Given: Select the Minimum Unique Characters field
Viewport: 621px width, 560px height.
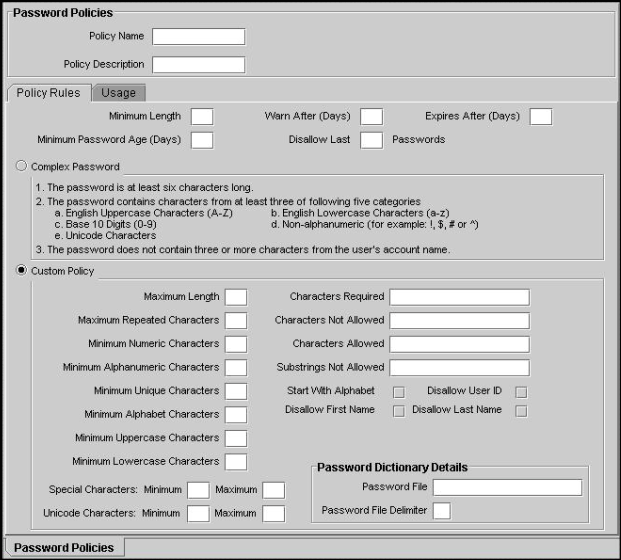Looking at the screenshot, I should [236, 391].
